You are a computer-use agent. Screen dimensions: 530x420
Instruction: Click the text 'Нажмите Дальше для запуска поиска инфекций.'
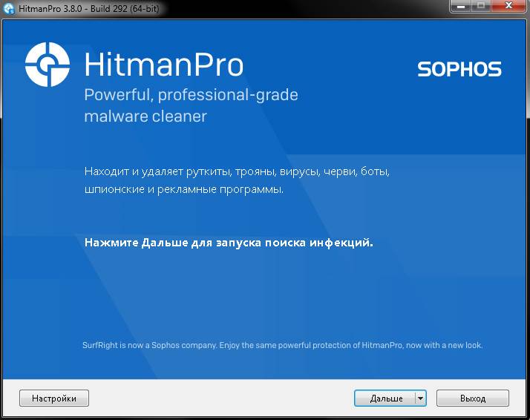(229, 243)
